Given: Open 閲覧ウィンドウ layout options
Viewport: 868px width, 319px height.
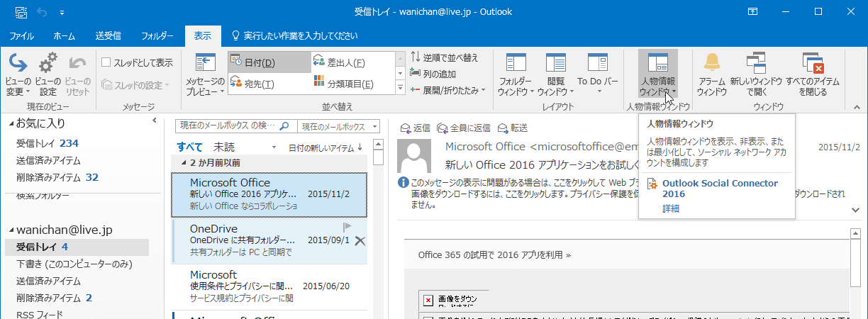Looking at the screenshot, I should (x=555, y=74).
